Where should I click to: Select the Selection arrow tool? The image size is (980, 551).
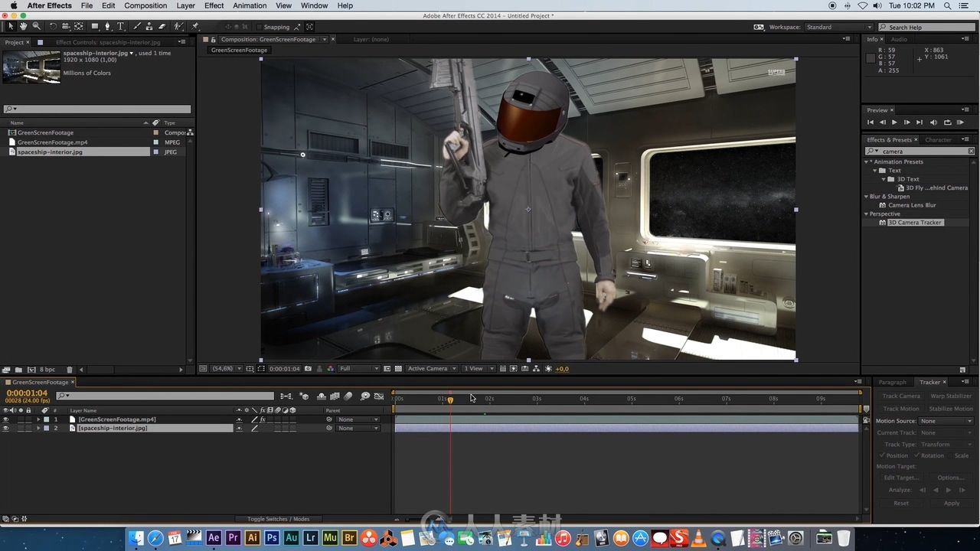coord(11,26)
